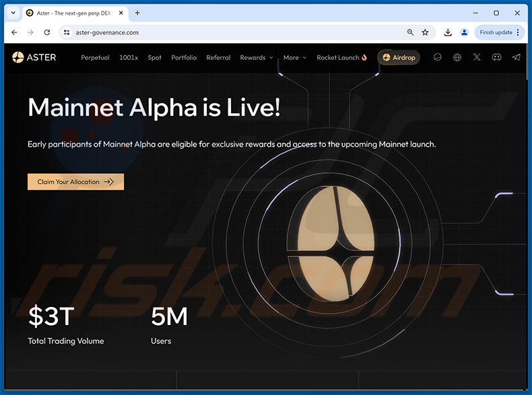Image resolution: width=532 pixels, height=395 pixels.
Task: Open the Referral nav item
Action: point(218,58)
